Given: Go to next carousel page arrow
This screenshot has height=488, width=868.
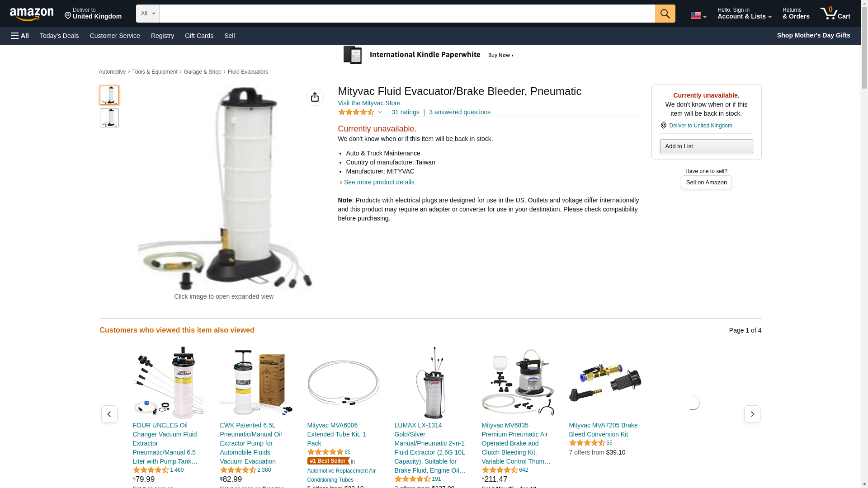Looking at the screenshot, I should (752, 414).
